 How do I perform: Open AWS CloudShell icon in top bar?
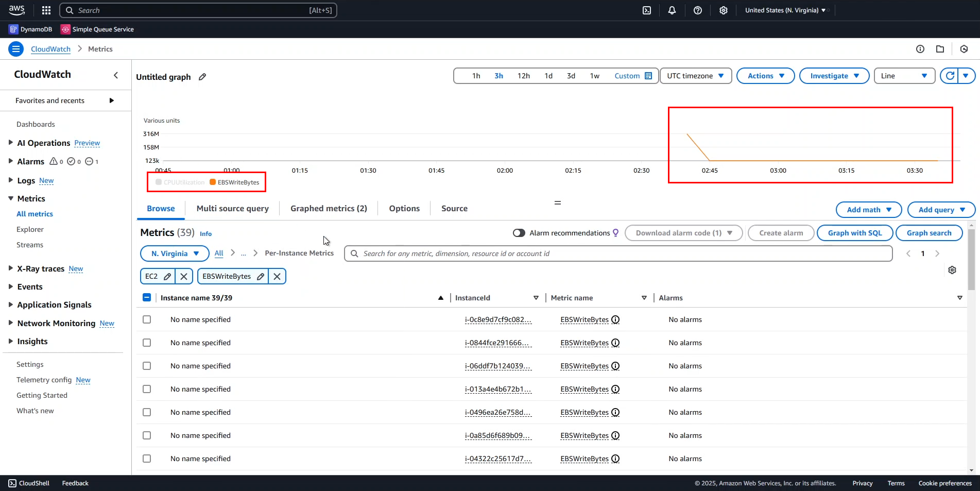point(647,10)
